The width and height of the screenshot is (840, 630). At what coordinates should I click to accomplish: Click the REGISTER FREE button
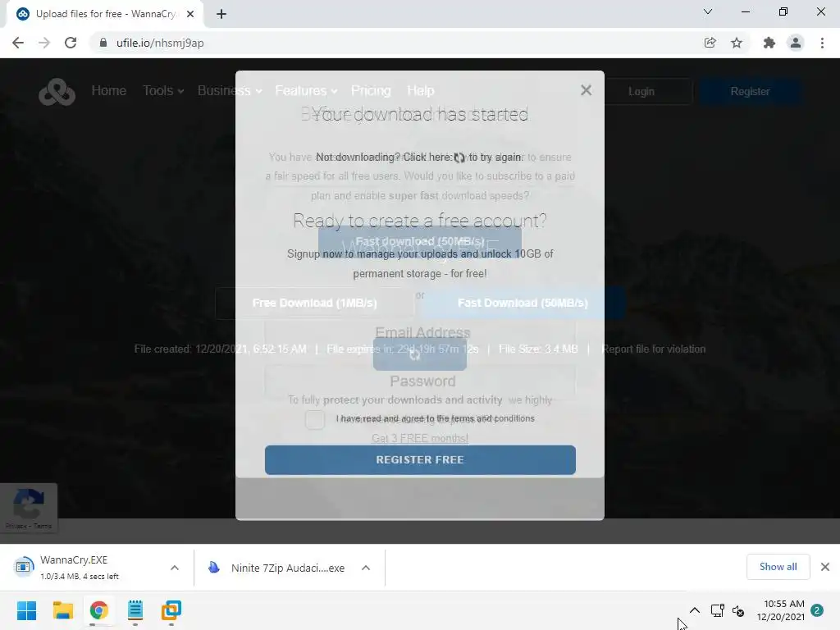(420, 459)
